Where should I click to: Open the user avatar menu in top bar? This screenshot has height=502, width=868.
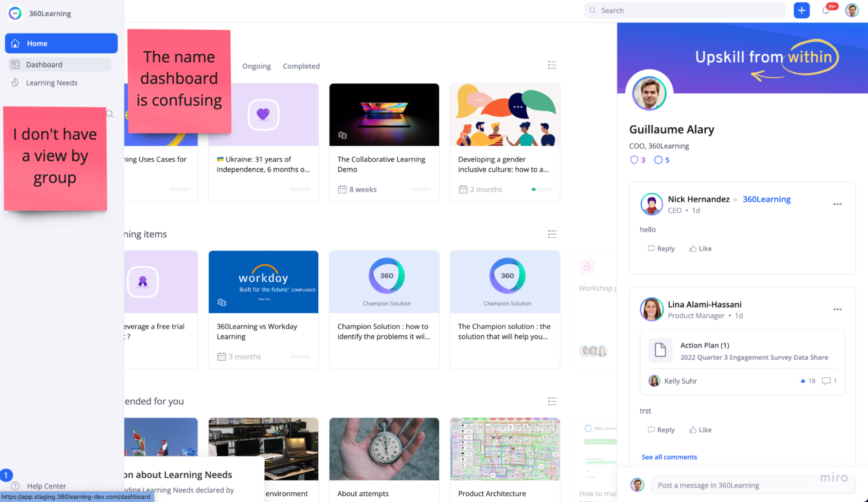[851, 10]
